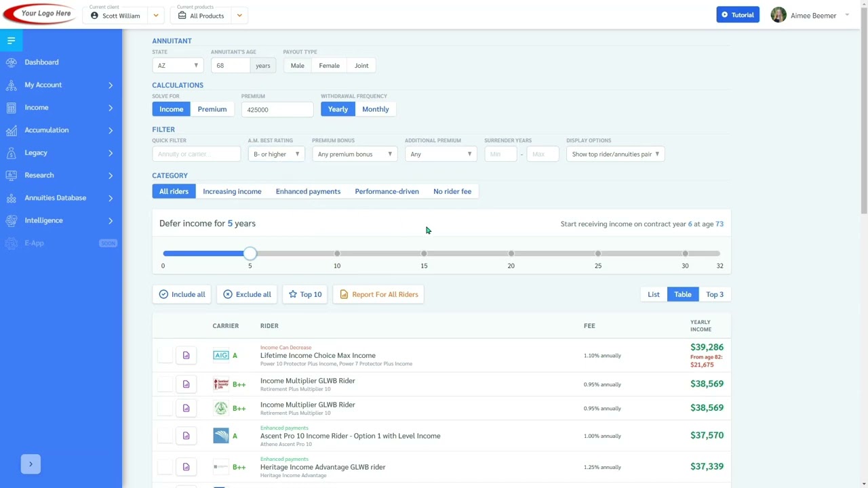The image size is (868, 488).
Task: Select checkbox for Heritage Income Advantage GLWB rider
Action: [x=165, y=467]
